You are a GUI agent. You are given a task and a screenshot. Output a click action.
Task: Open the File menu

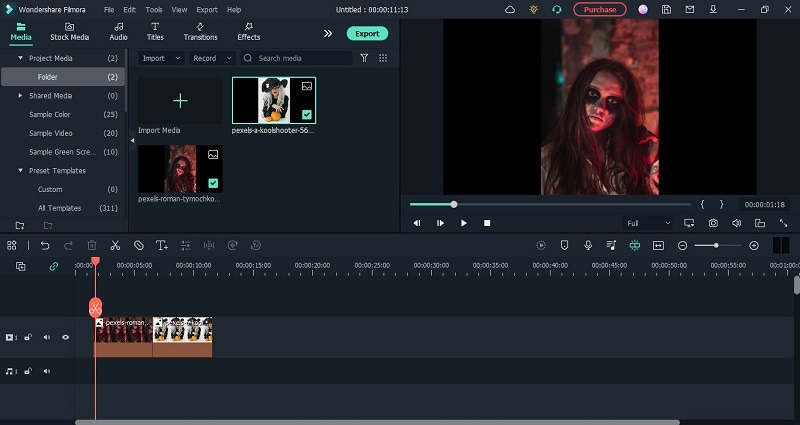[109, 10]
